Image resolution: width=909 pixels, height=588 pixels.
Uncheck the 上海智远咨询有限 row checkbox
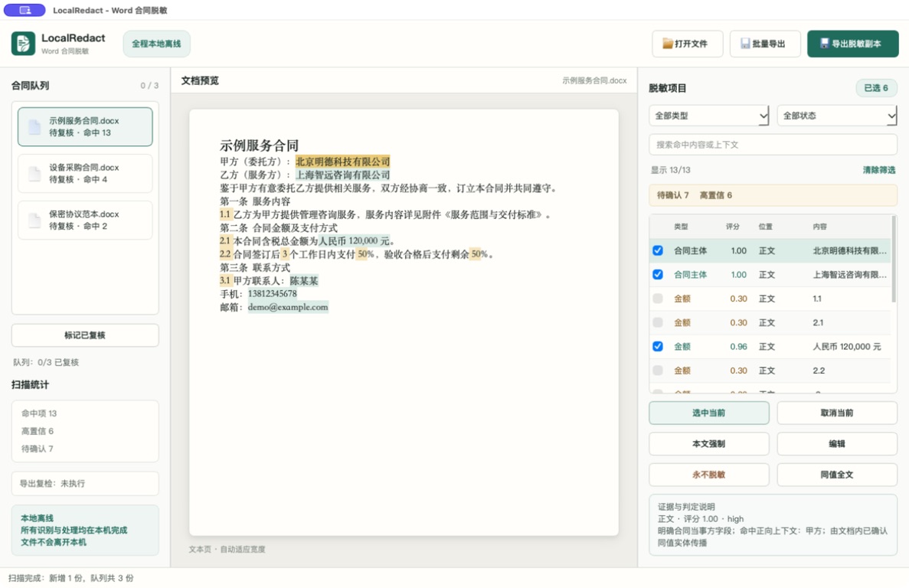pyautogui.click(x=657, y=275)
